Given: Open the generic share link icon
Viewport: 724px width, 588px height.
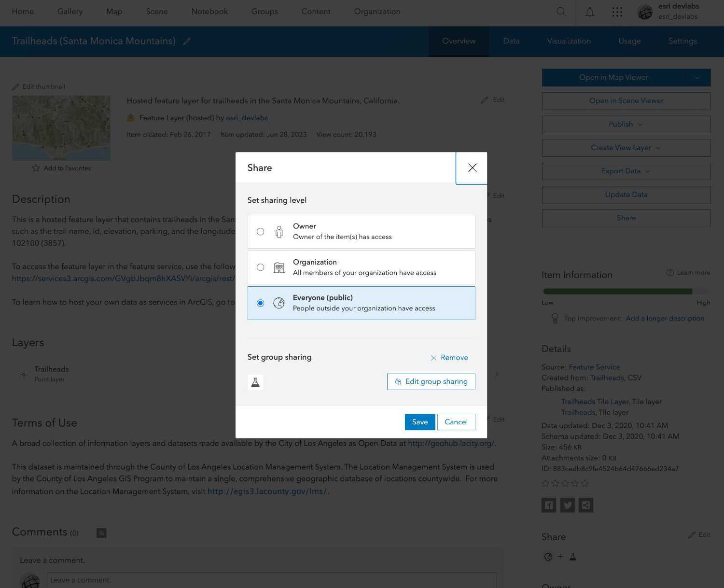Looking at the screenshot, I should (586, 505).
